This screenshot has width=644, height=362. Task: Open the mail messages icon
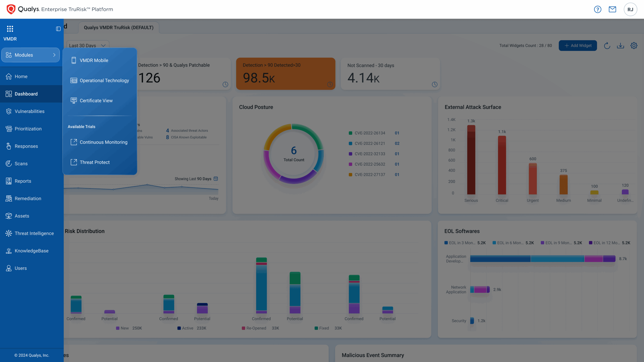[612, 9]
